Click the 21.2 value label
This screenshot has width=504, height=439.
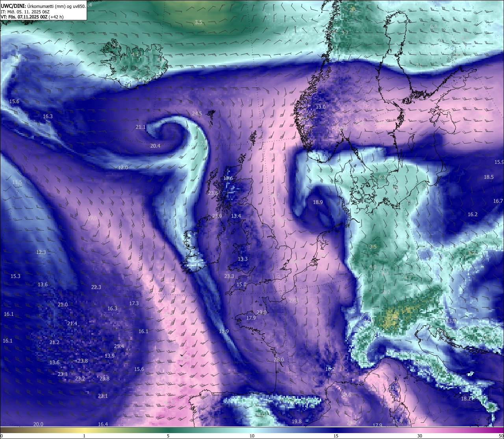click(x=54, y=342)
